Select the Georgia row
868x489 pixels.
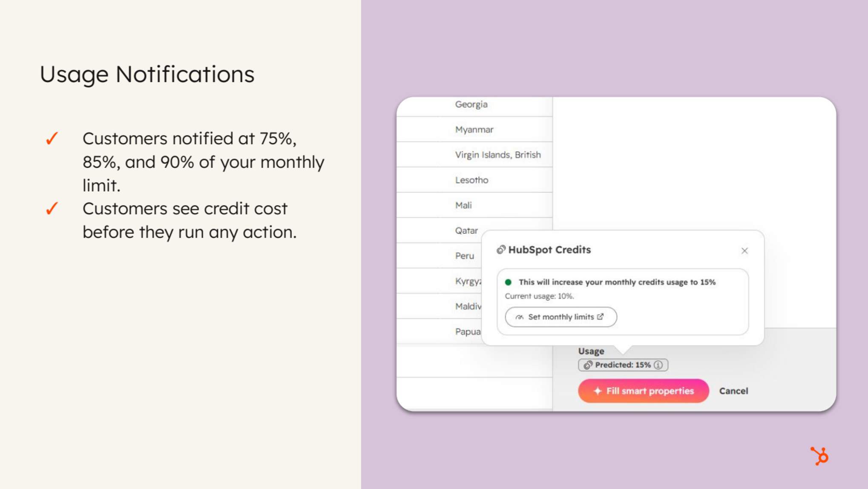[474, 104]
